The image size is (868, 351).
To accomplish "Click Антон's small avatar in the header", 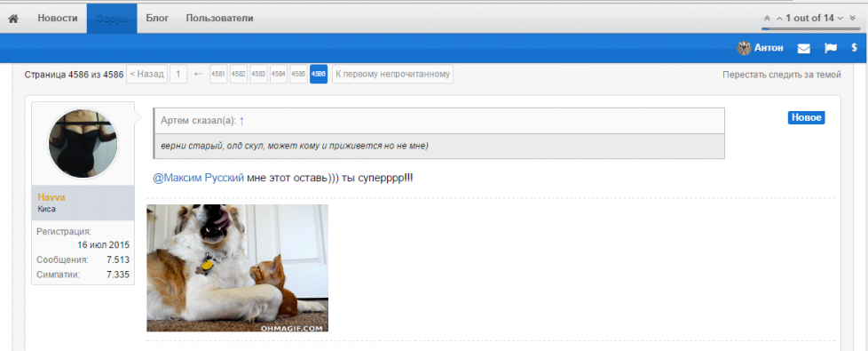I will (x=744, y=48).
